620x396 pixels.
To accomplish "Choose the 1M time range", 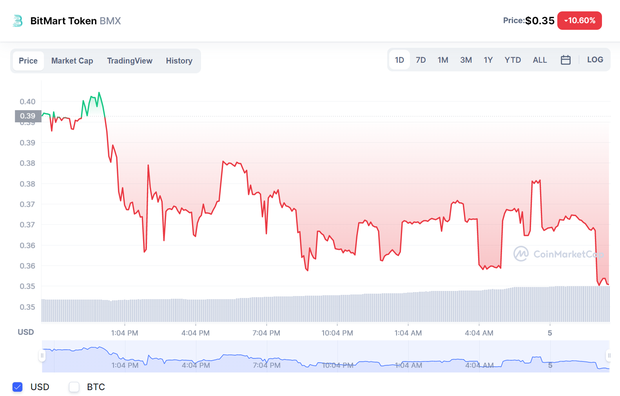I will pos(443,60).
